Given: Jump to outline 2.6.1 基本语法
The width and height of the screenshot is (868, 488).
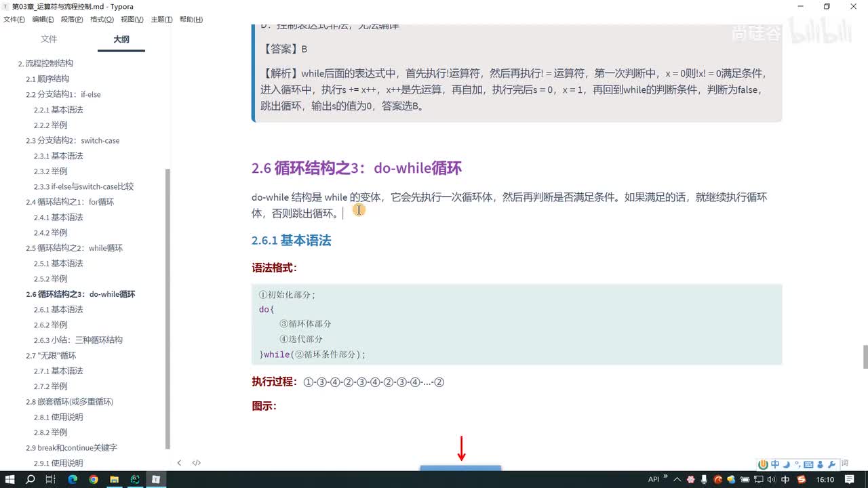Looking at the screenshot, I should 58,309.
